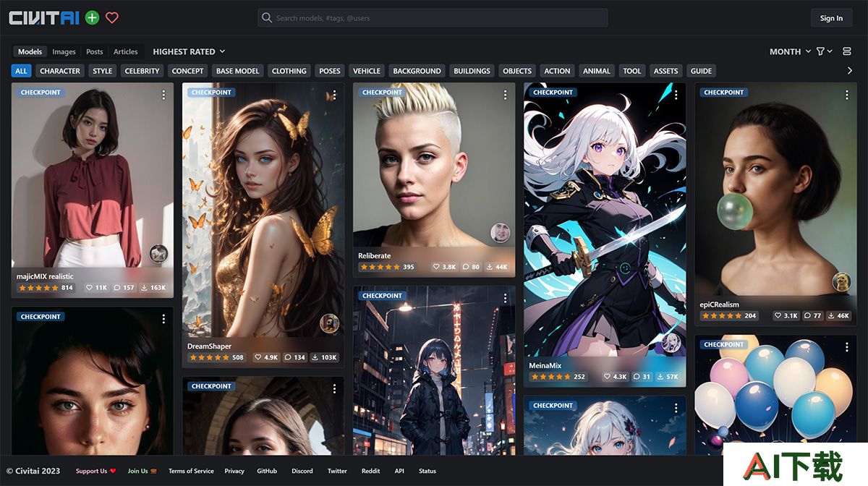Click the search models input field

tap(433, 18)
